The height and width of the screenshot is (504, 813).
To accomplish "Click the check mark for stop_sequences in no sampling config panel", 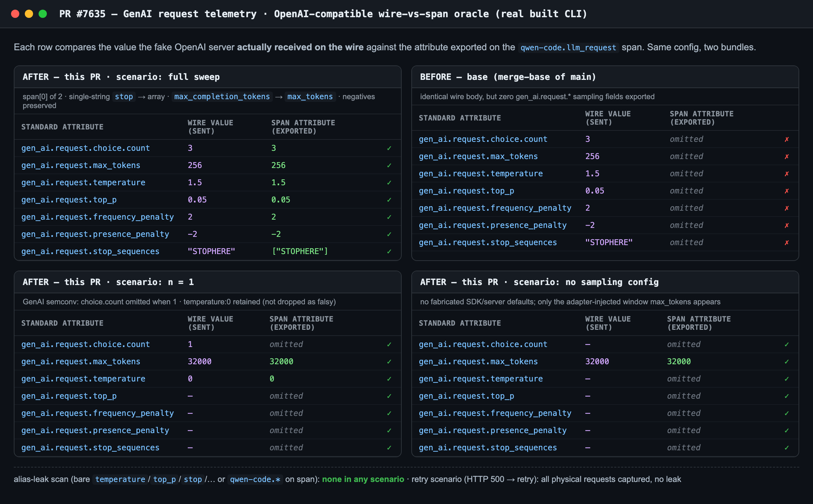I will (x=787, y=448).
